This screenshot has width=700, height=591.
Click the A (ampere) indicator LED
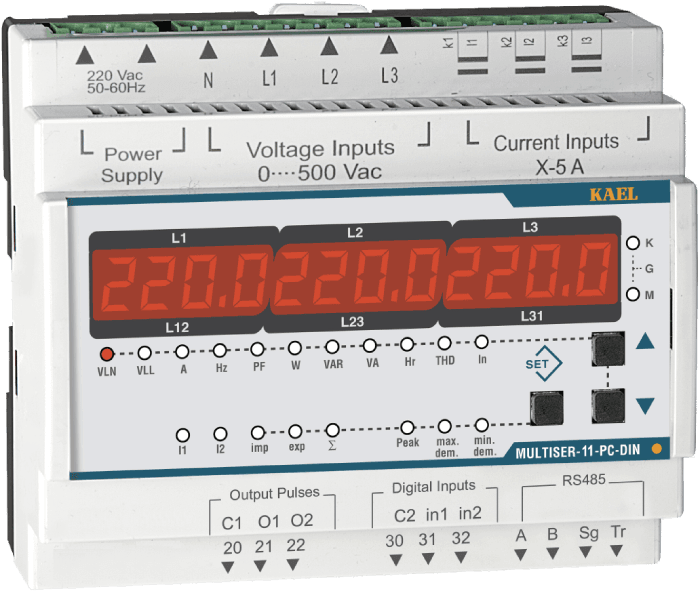tap(182, 352)
